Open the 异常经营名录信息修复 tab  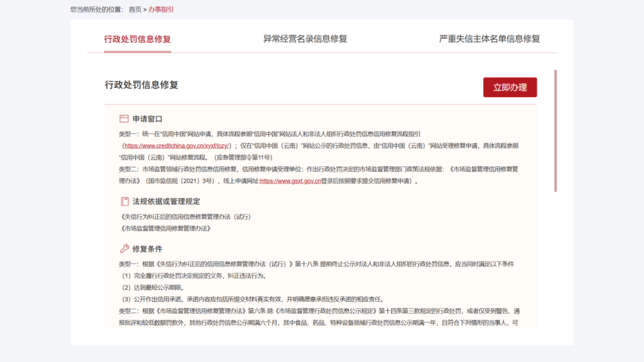pos(305,39)
